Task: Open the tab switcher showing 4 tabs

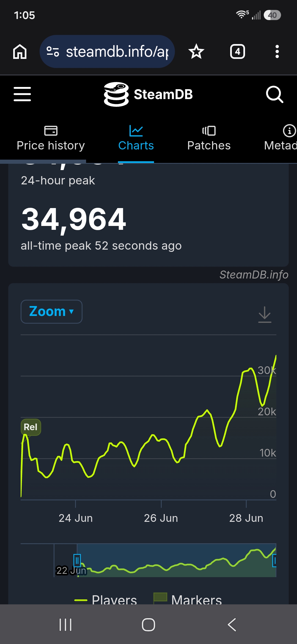Action: pyautogui.click(x=238, y=51)
